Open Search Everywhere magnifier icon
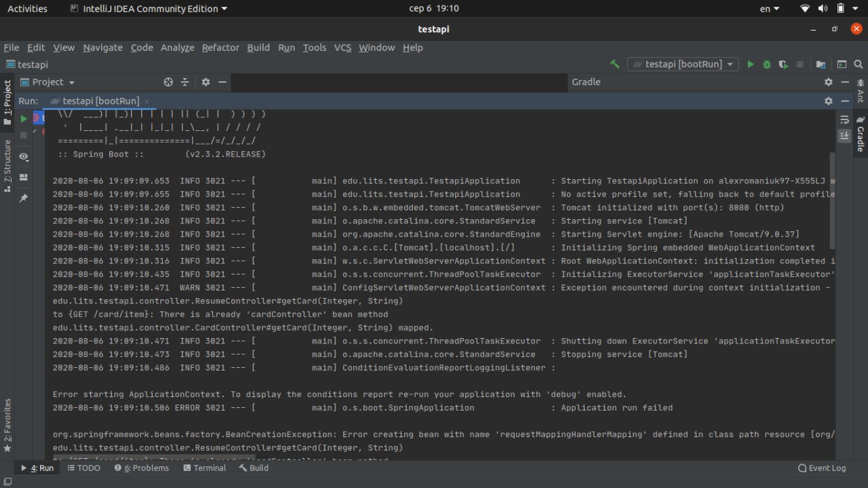Viewport: 868px width, 488px height. tap(858, 64)
